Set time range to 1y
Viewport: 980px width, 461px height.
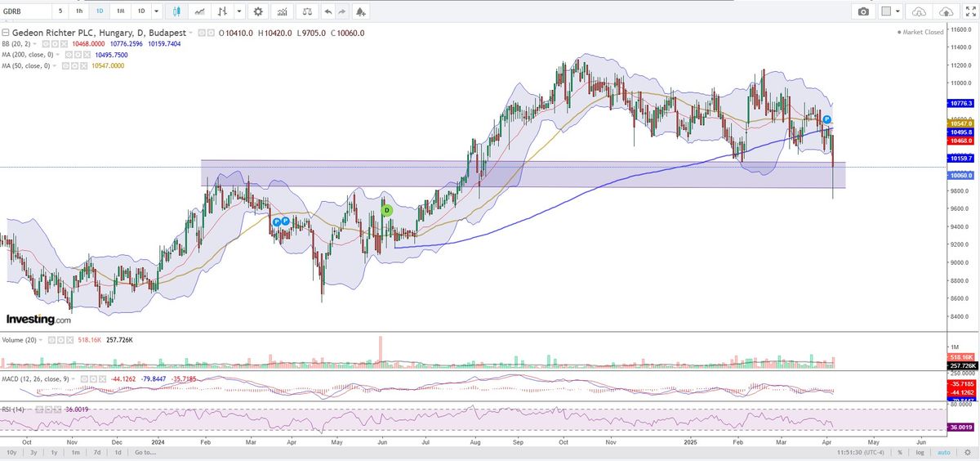tap(54, 452)
